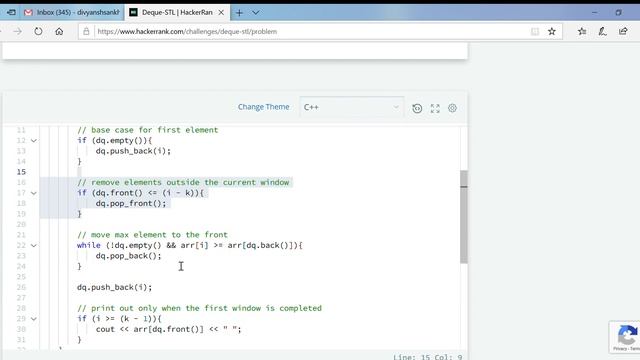
Task: Close the Deque-STL HackerRank tab
Action: (221, 13)
